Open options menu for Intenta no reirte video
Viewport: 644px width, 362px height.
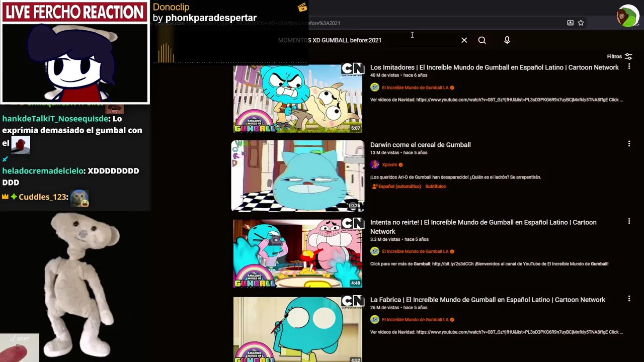point(629,221)
